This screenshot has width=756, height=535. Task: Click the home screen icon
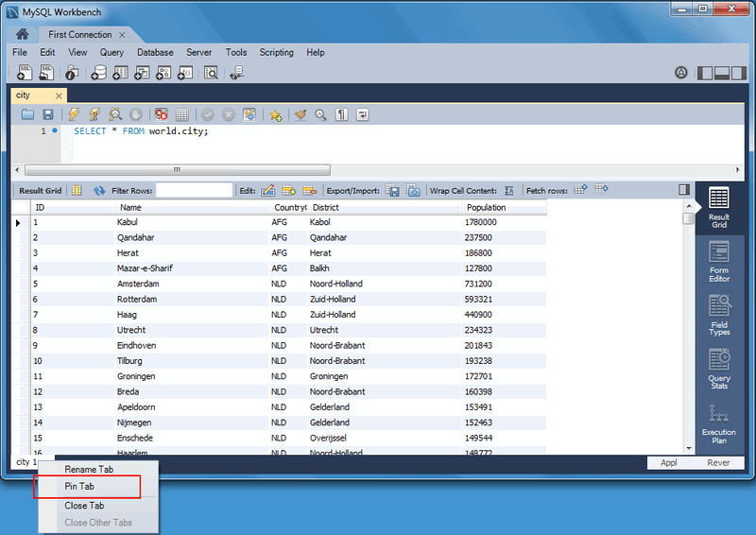pos(22,34)
